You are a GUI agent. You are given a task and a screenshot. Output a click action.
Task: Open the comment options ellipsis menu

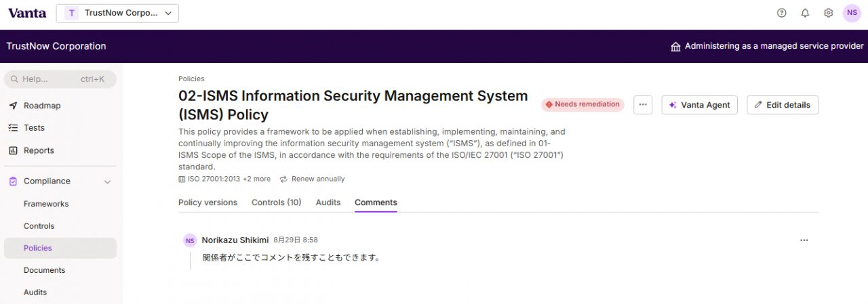[804, 240]
